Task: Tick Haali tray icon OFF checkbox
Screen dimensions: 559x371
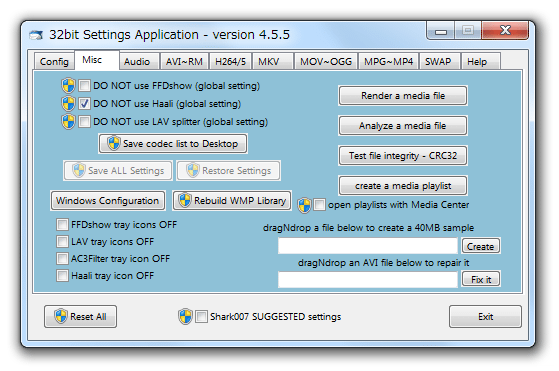Action: point(62,276)
